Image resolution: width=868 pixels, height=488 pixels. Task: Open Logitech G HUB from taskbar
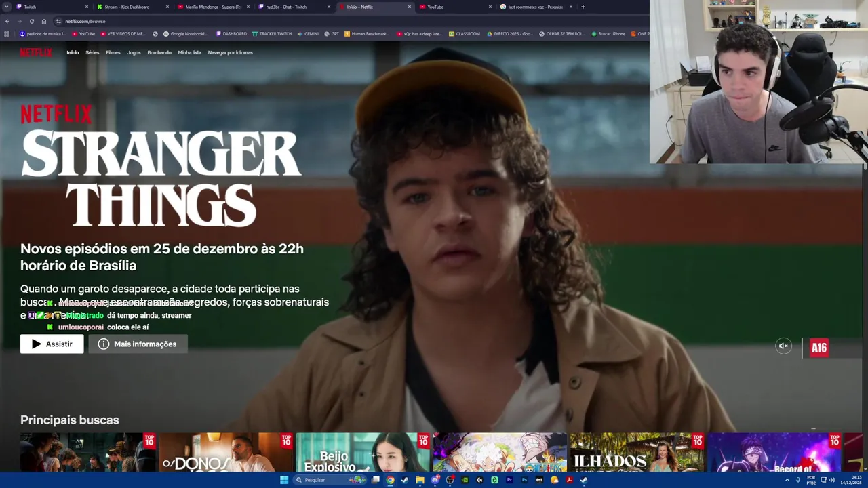coord(479,480)
